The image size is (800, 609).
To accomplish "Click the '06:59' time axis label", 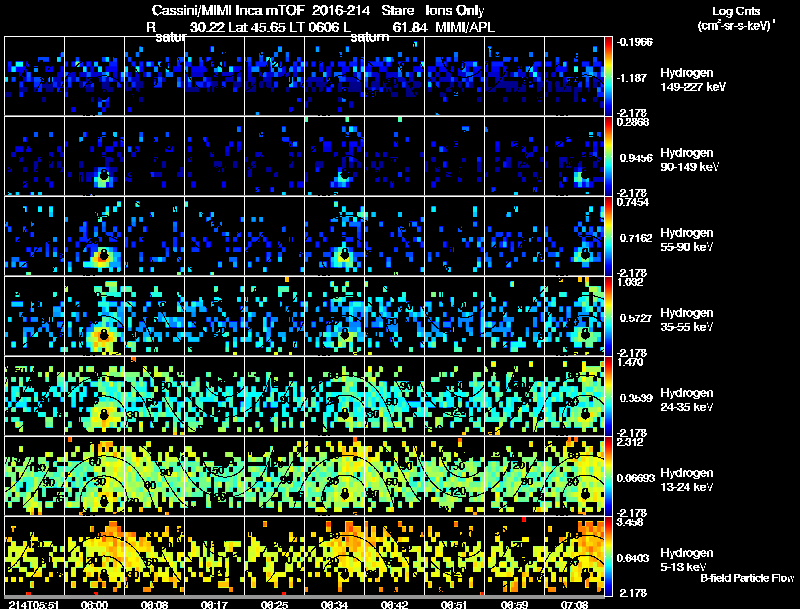I will coord(514,604).
